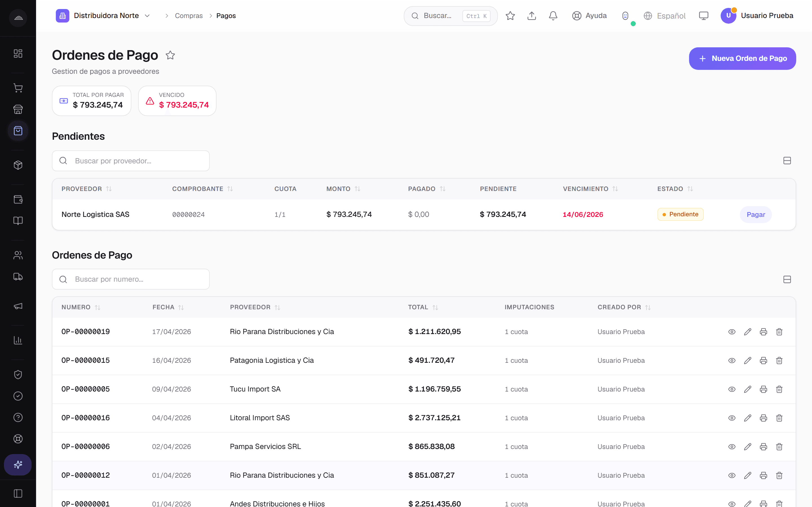Open the AI sparkle assistant button
Viewport: 812px width, 507px height.
pyautogui.click(x=18, y=465)
